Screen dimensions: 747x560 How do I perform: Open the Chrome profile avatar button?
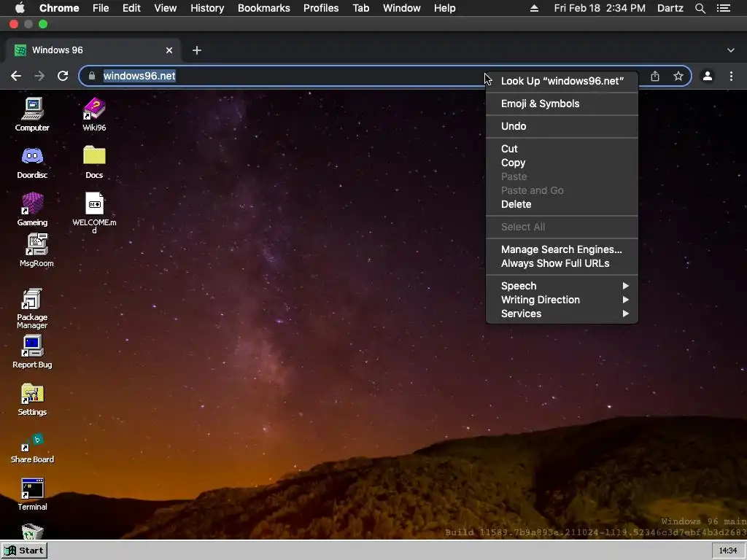tap(708, 76)
